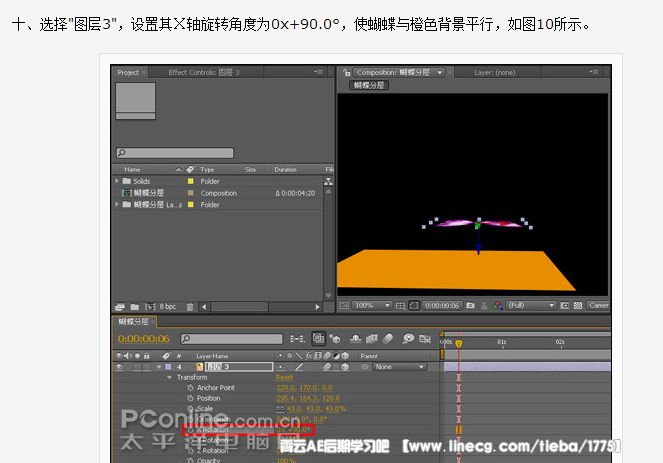The height and width of the screenshot is (463, 663).
Task: Enable motion blur switch for the composition
Action: 387,339
